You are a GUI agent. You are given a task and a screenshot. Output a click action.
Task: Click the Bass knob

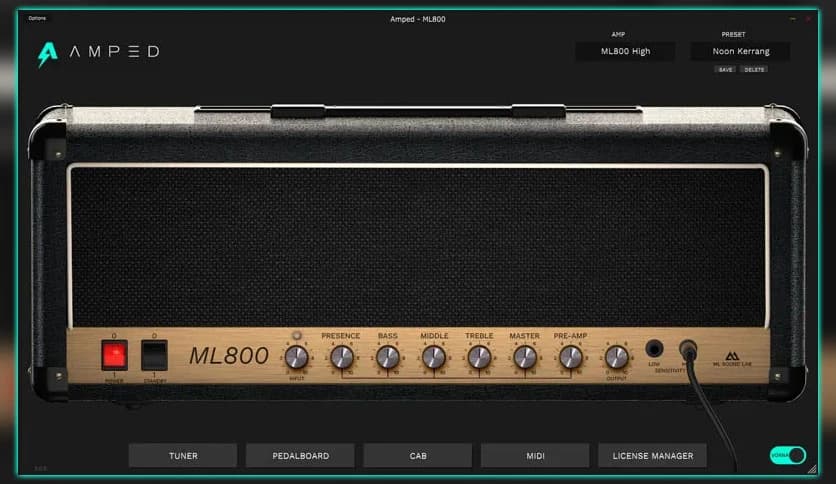(388, 357)
